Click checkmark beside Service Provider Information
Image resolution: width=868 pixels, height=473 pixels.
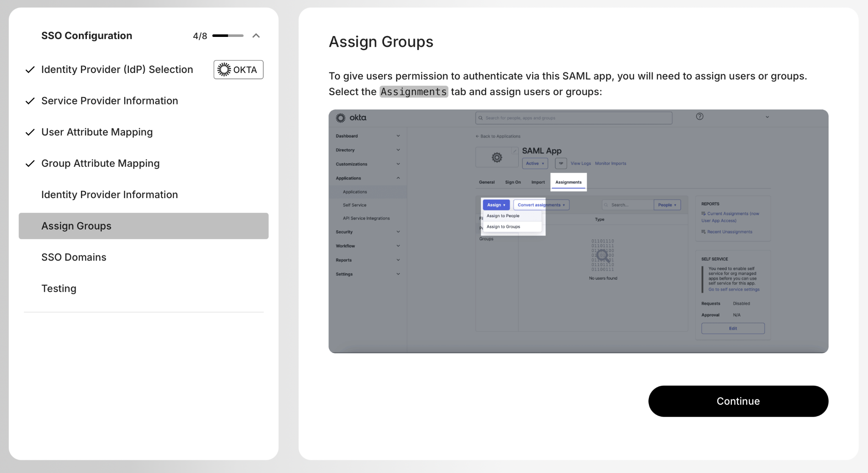point(30,101)
